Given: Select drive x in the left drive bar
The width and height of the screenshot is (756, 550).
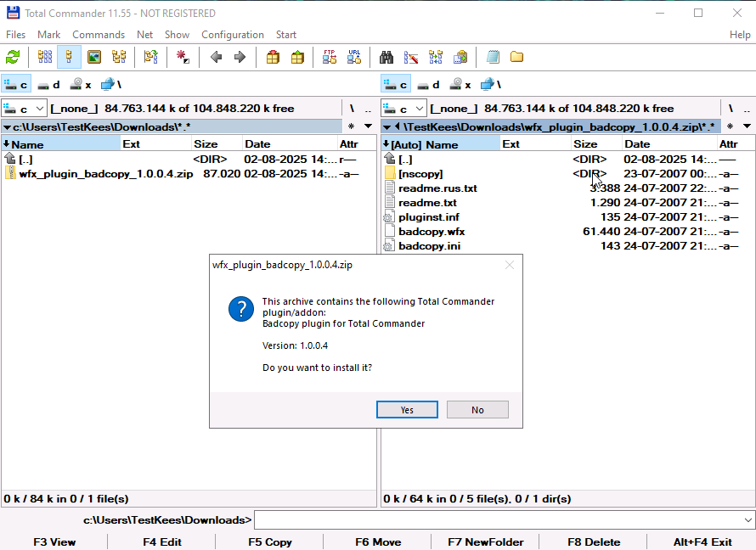Looking at the screenshot, I should 80,85.
